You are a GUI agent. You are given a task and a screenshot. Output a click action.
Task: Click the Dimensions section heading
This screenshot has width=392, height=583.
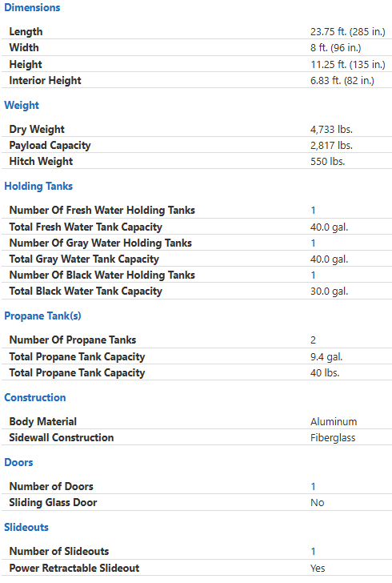tap(32, 7)
